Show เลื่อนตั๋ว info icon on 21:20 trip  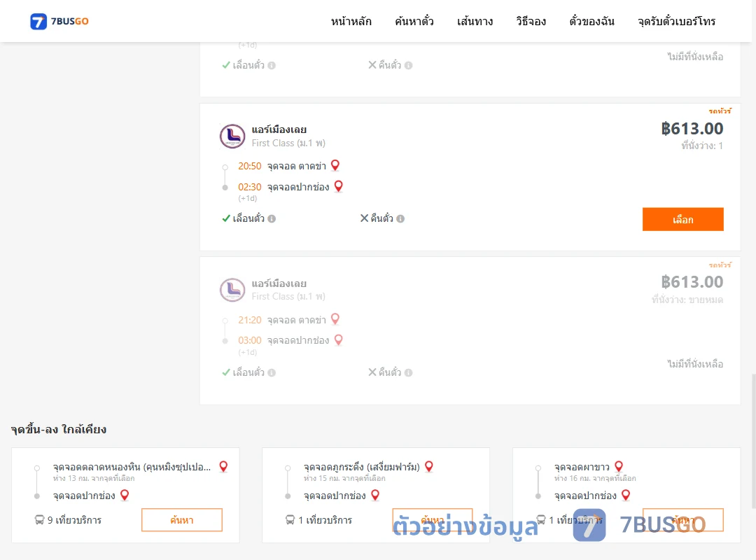(x=272, y=373)
